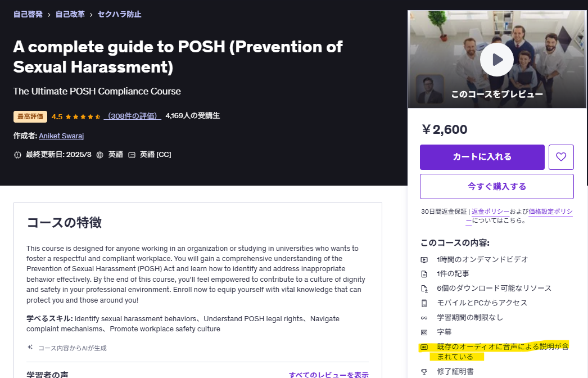Click the 英語 [CC] caption label
Image resolution: width=588 pixels, height=378 pixels.
click(155, 155)
